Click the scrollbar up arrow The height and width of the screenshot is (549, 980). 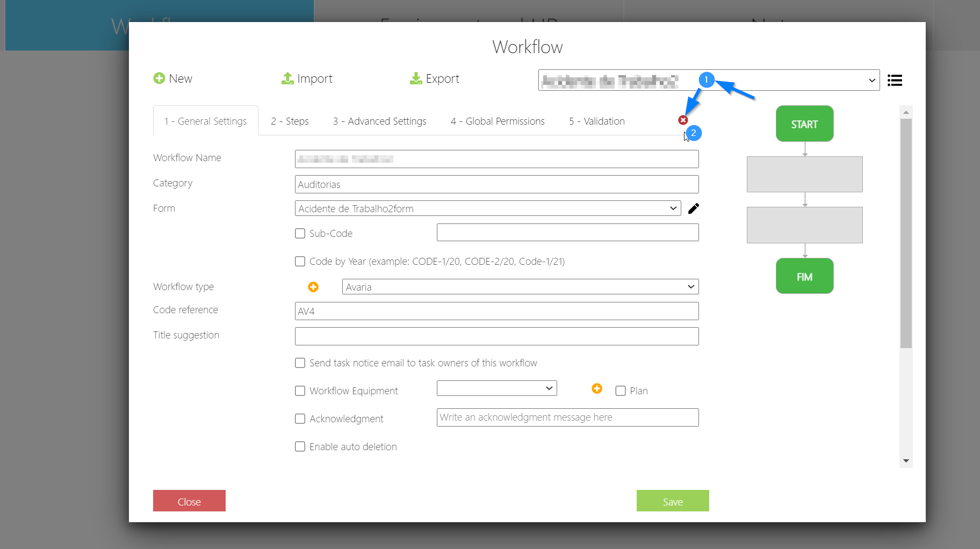pos(906,112)
